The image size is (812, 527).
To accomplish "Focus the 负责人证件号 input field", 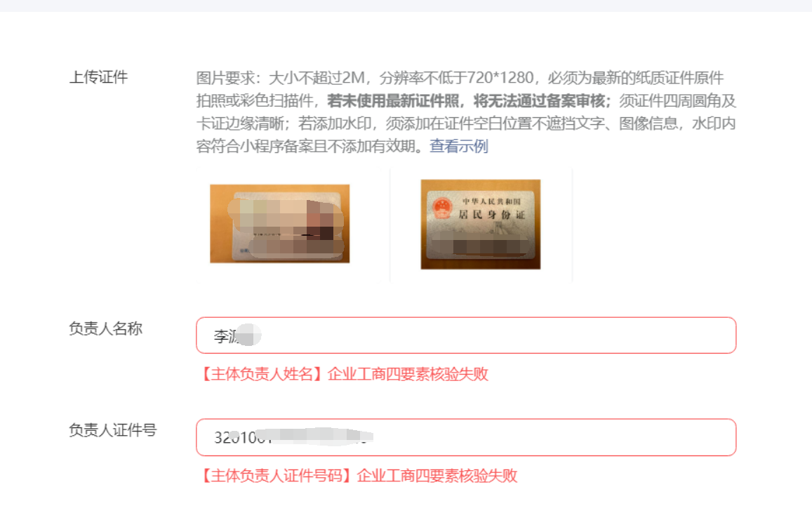I will [x=466, y=437].
